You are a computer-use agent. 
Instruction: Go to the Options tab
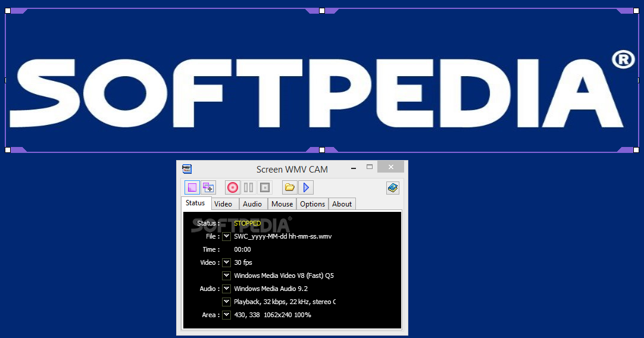click(x=312, y=204)
